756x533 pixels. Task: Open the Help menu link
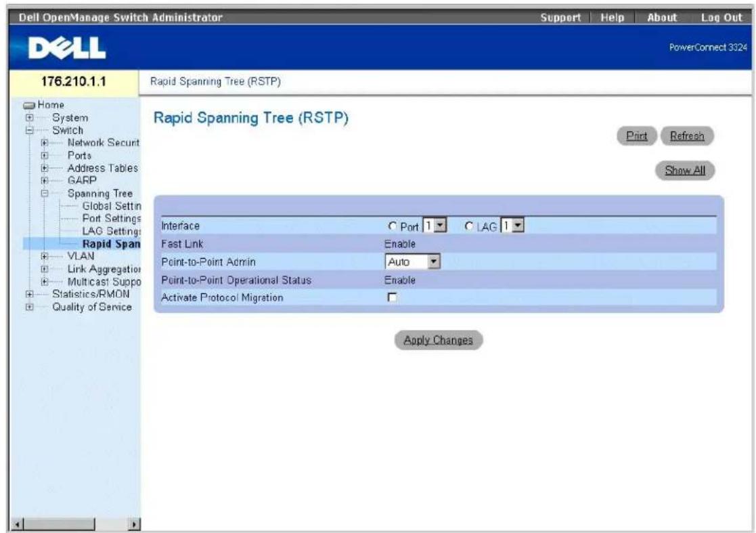[613, 18]
